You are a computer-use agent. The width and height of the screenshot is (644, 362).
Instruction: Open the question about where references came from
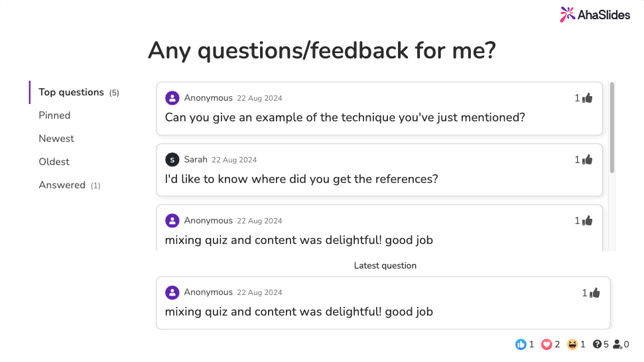pos(302,179)
